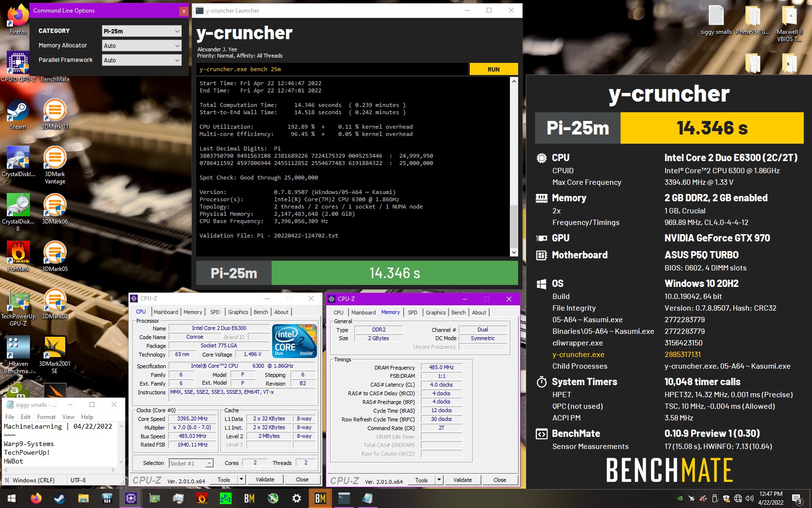The width and height of the screenshot is (812, 508).
Task: Launch the 3DMark2001 SE shortcut
Action: point(55,355)
